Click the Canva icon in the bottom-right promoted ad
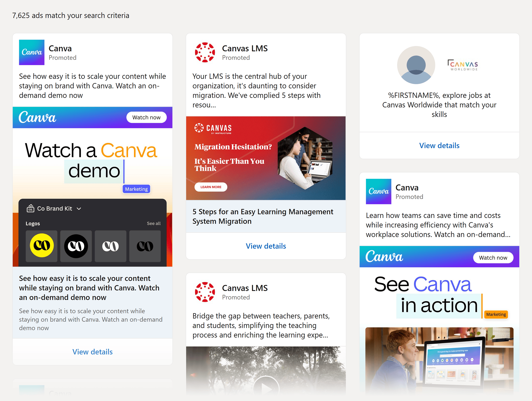This screenshot has height=401, width=532. (x=378, y=192)
